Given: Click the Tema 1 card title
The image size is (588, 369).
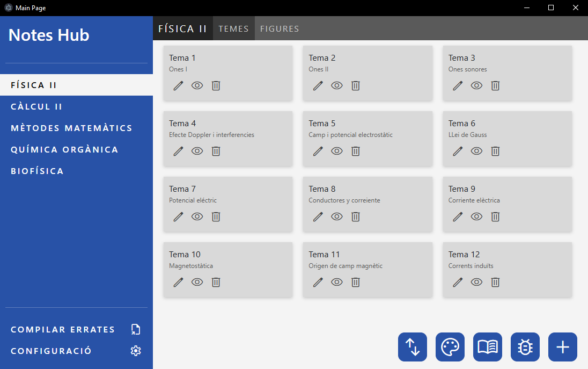Looking at the screenshot, I should tap(182, 58).
